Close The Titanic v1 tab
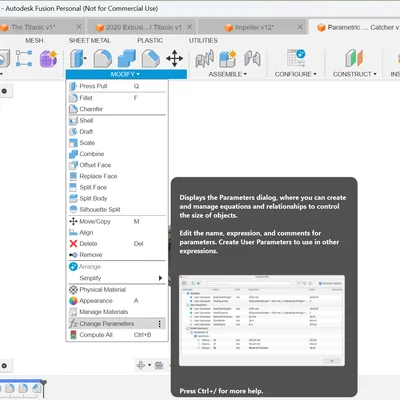 pos(79,27)
